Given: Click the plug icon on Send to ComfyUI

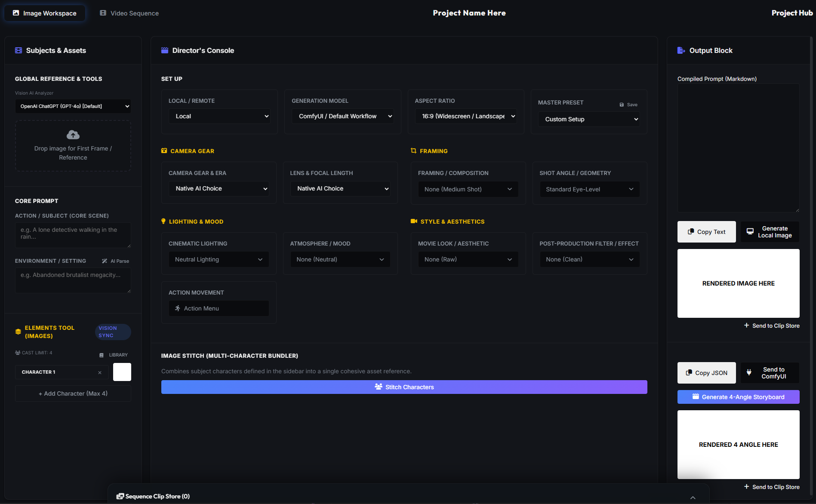Looking at the screenshot, I should coord(749,373).
